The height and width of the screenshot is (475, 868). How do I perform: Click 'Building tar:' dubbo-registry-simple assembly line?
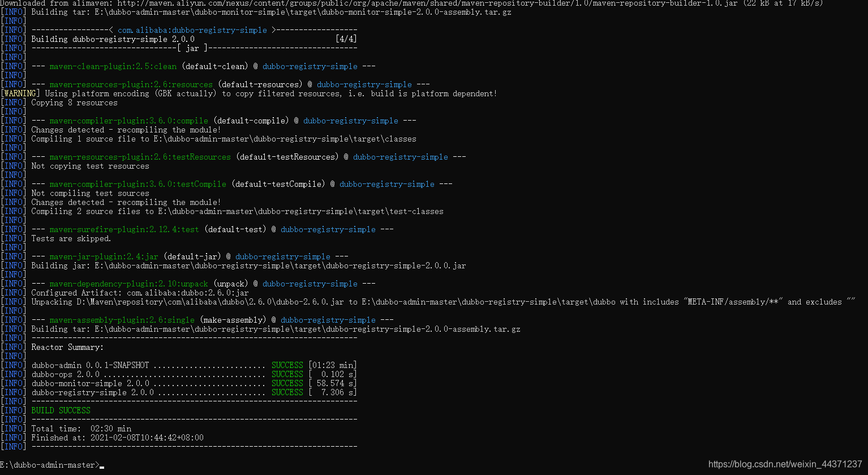(x=276, y=329)
